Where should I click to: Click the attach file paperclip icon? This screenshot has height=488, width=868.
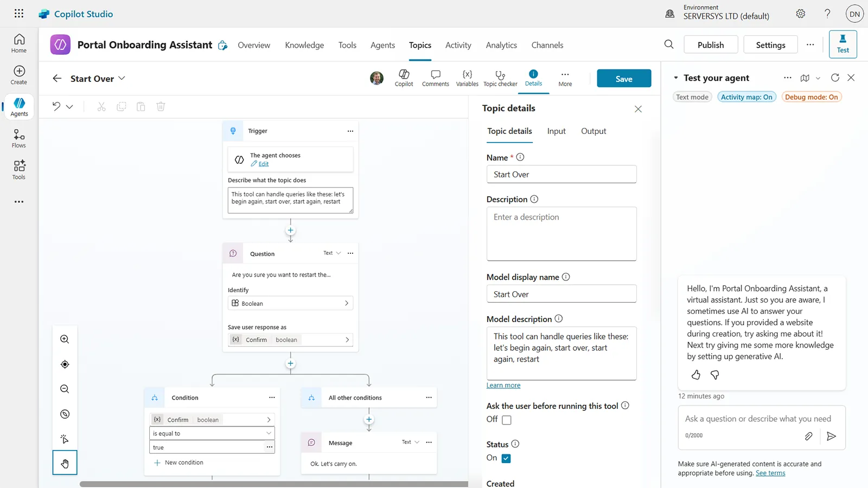click(808, 436)
